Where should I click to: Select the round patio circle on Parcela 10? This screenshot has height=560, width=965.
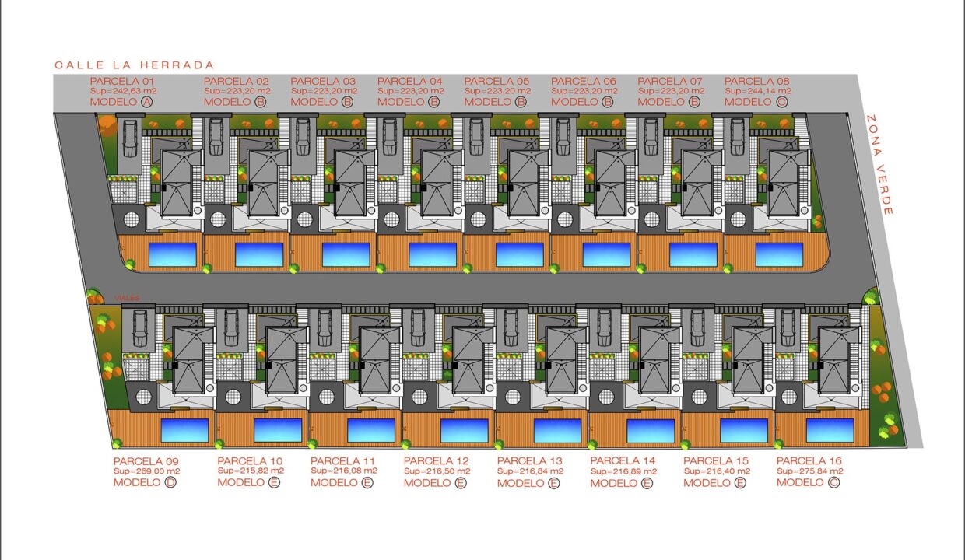(233, 397)
